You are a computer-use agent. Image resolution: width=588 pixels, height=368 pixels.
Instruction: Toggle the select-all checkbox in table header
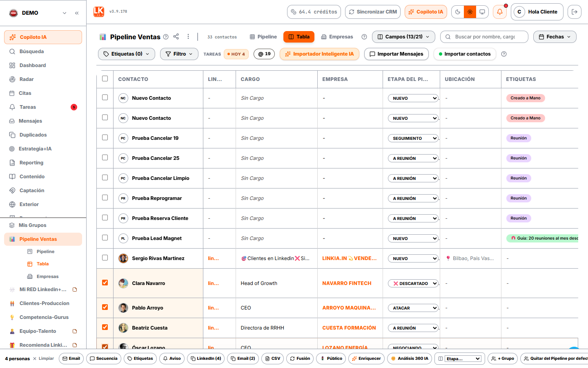point(105,79)
